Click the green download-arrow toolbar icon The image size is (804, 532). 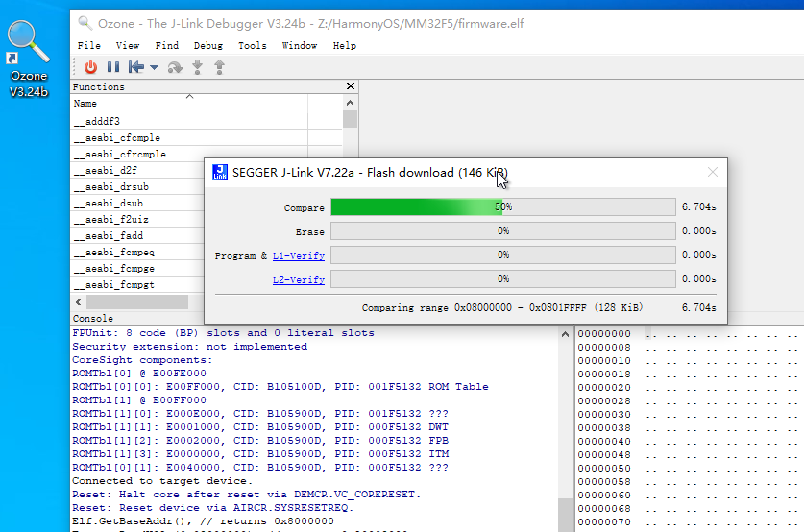(x=197, y=67)
